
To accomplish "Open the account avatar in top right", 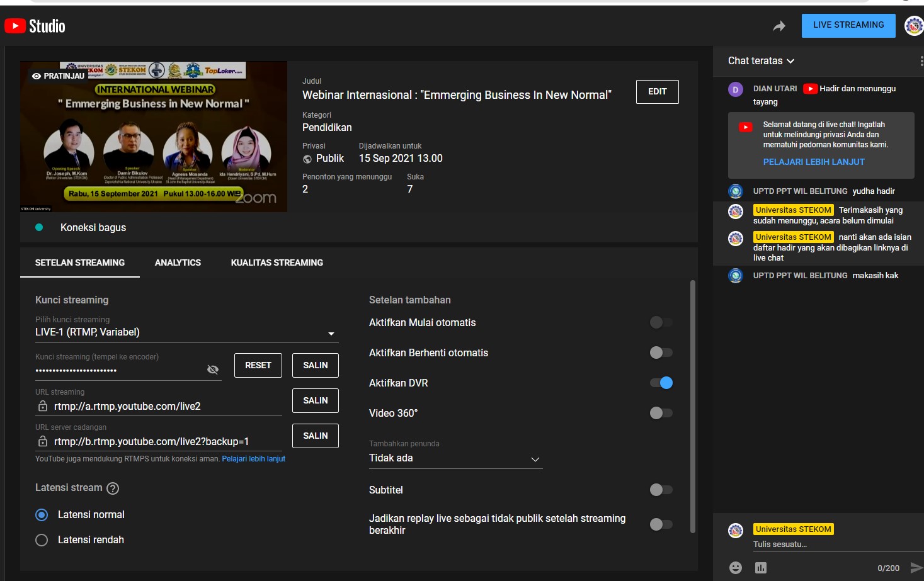I will coord(914,26).
